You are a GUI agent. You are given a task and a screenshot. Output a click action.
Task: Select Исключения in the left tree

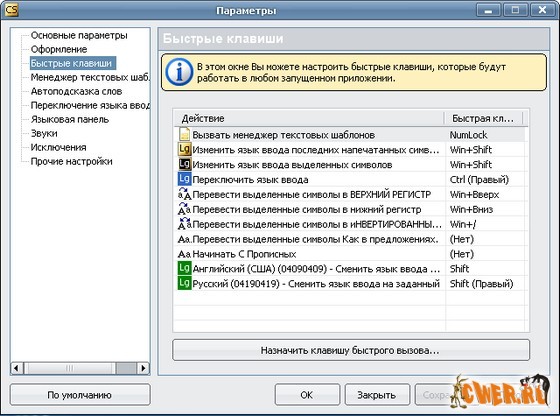pos(59,147)
